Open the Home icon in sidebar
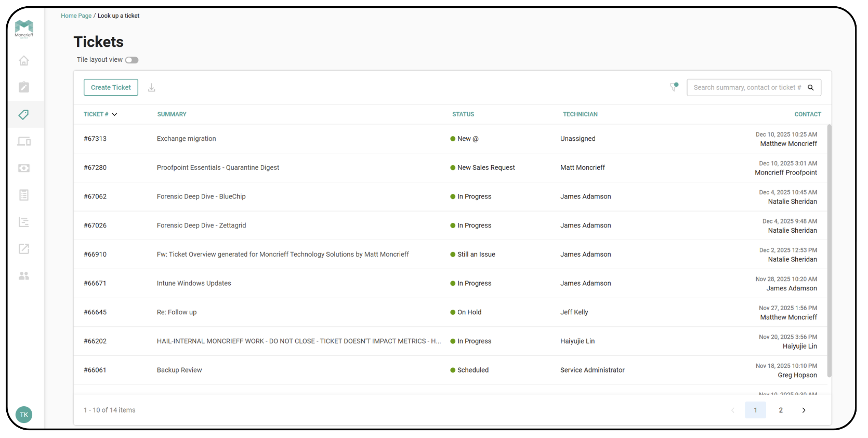 click(24, 61)
